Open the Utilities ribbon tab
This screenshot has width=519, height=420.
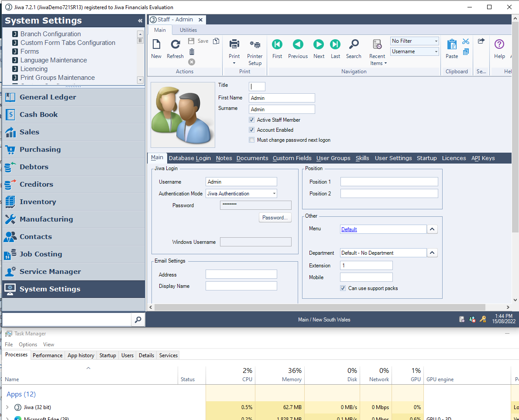click(x=188, y=30)
